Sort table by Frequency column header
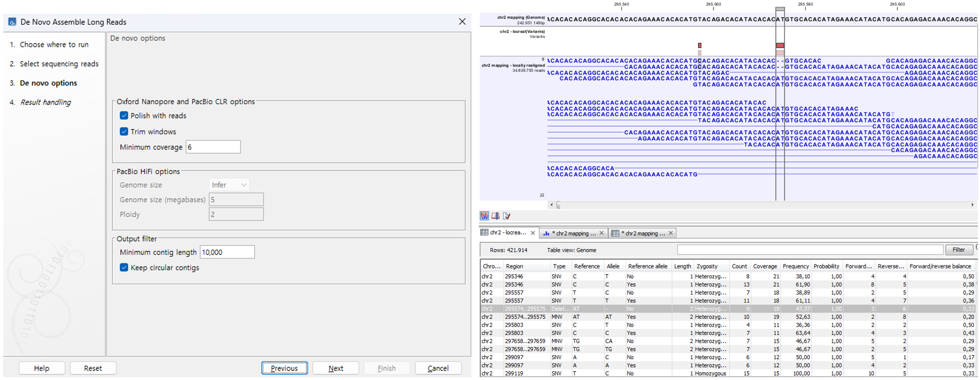Screen dimensions: 980x380 coord(795,266)
